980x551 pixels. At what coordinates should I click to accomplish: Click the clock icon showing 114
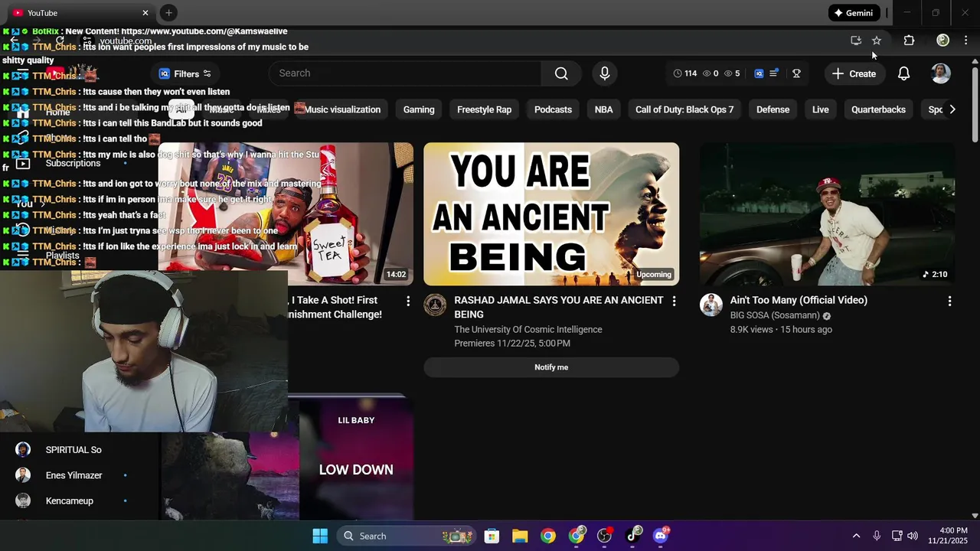click(678, 73)
